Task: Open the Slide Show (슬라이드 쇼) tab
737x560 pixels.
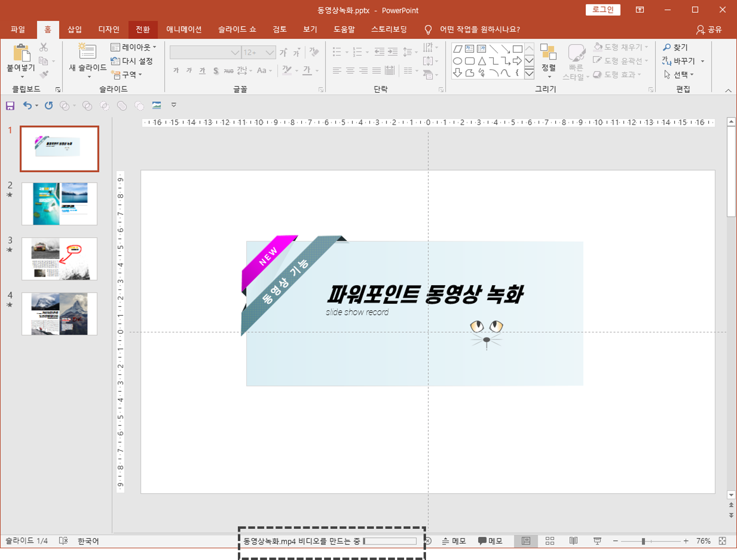Action: pyautogui.click(x=237, y=30)
